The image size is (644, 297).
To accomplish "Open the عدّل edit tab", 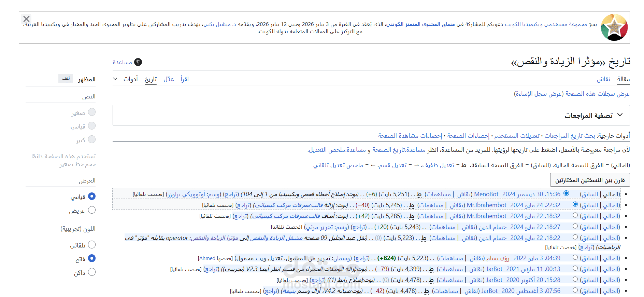I will tap(169, 79).
